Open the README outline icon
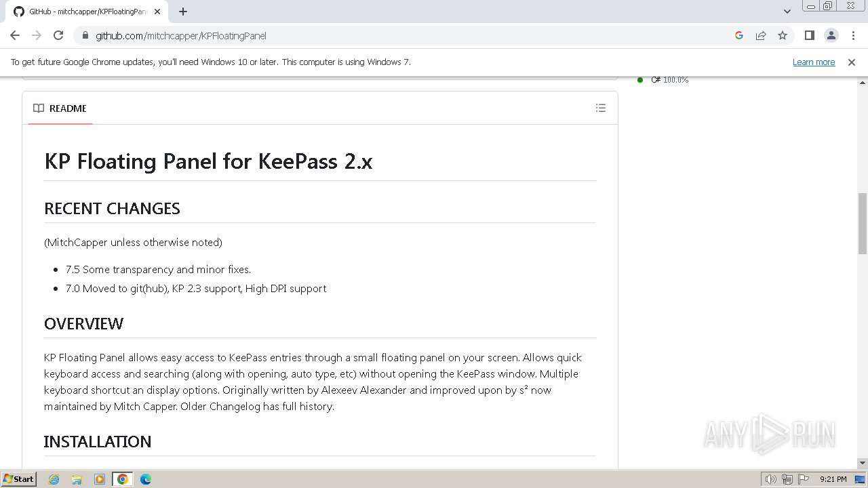868x488 pixels. click(600, 108)
